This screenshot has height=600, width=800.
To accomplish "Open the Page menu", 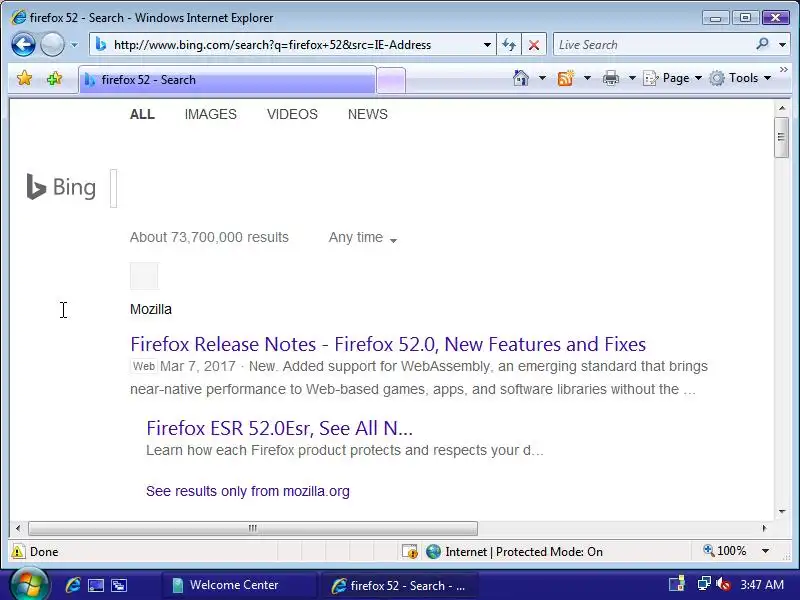I will tap(672, 78).
